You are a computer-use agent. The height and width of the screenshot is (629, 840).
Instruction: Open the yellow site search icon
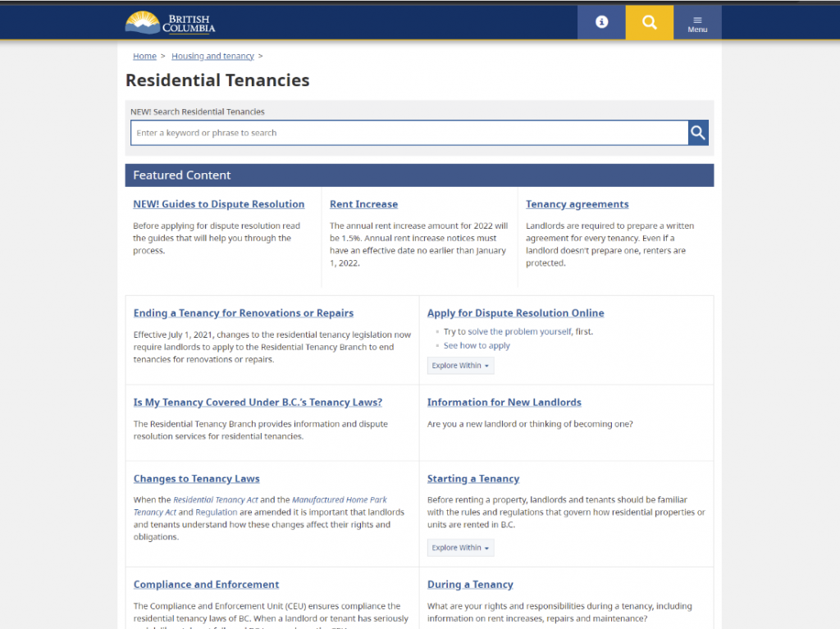point(650,22)
